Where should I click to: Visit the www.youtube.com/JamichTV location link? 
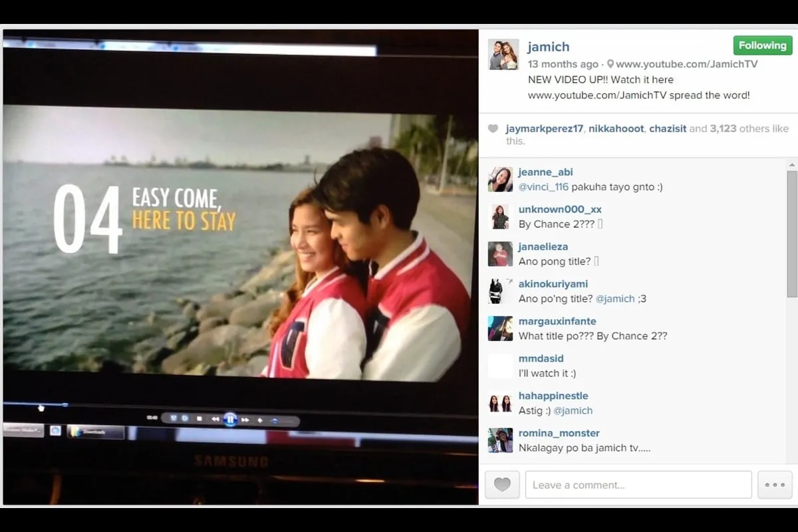(686, 64)
